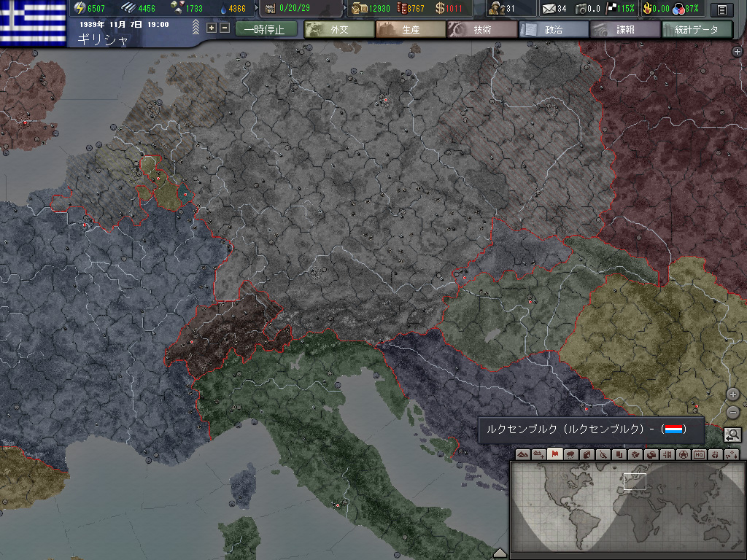Click the energy lightning icon
The height and width of the screenshot is (560, 747).
pos(80,7)
